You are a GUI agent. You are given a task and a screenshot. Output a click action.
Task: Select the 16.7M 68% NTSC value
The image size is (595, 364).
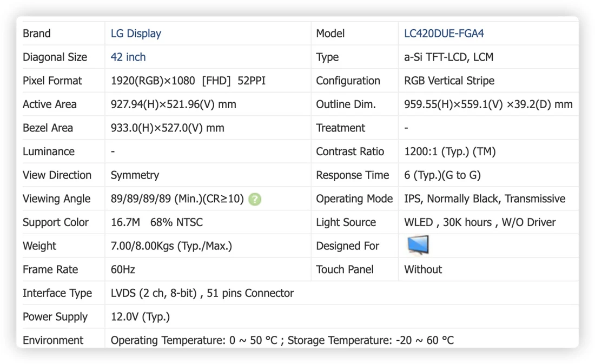pos(157,222)
